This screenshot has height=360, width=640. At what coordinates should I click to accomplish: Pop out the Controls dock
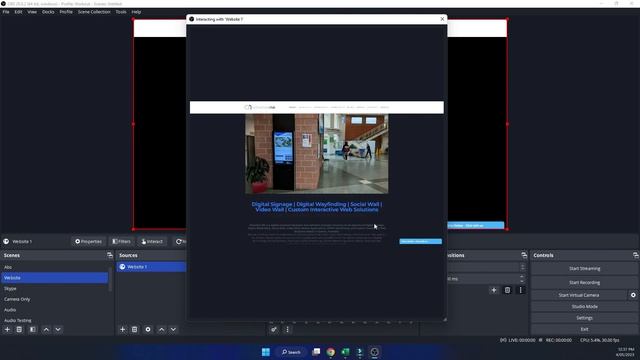point(636,255)
